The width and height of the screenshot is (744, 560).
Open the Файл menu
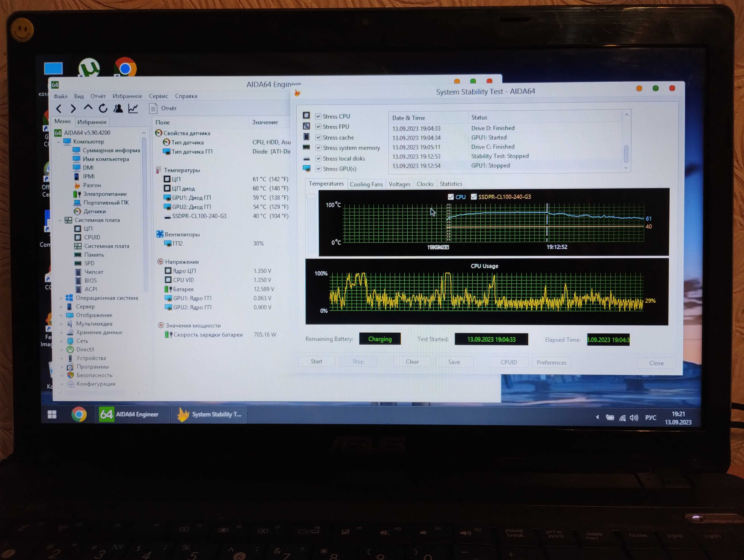pyautogui.click(x=61, y=96)
